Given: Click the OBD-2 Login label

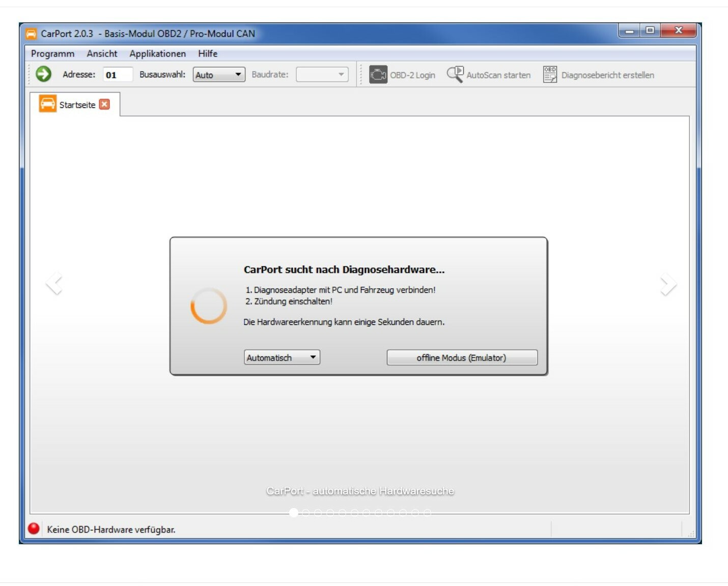Looking at the screenshot, I should click(x=412, y=75).
